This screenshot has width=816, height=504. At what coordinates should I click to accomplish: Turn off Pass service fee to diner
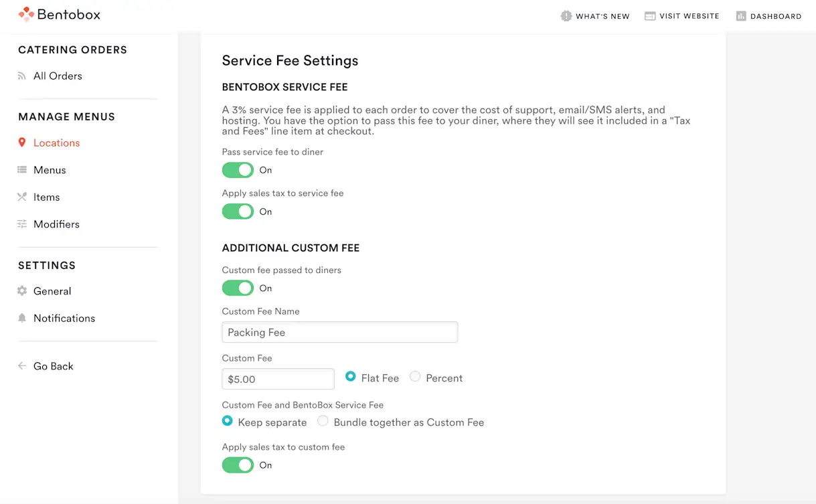(x=238, y=170)
